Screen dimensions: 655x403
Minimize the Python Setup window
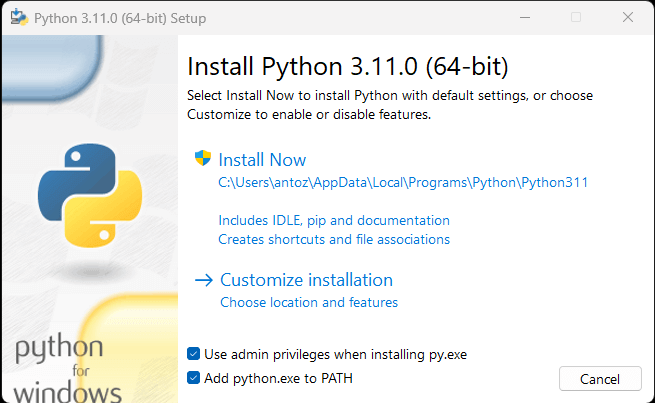coord(525,18)
